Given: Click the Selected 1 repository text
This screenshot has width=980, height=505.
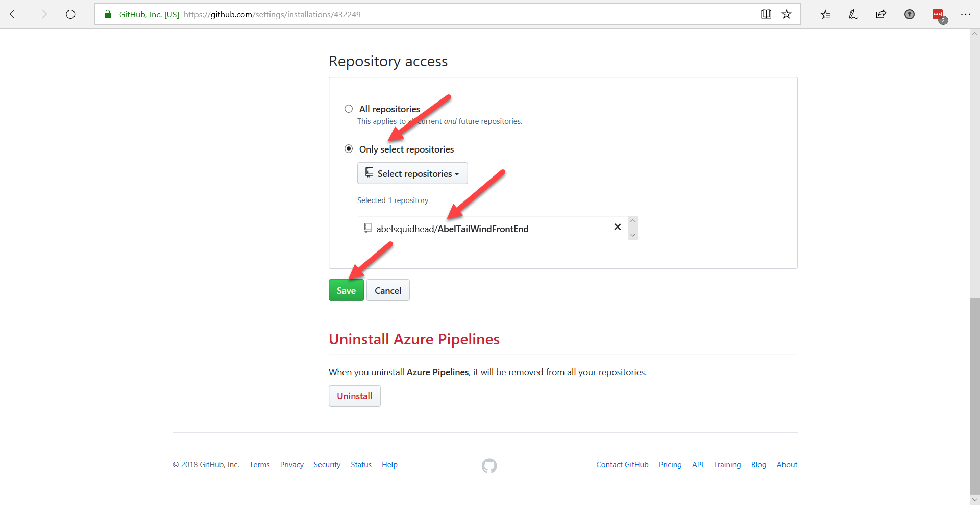Looking at the screenshot, I should pos(393,200).
